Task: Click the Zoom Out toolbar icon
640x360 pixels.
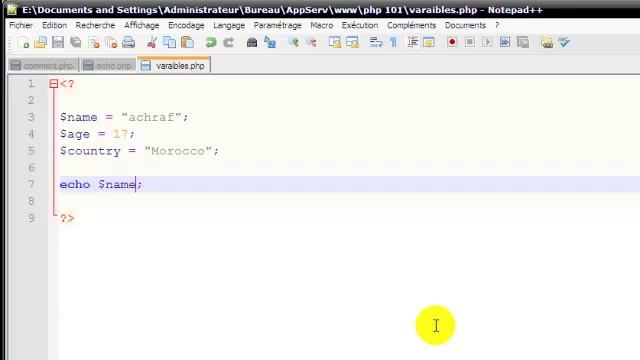Action: [x=311, y=42]
